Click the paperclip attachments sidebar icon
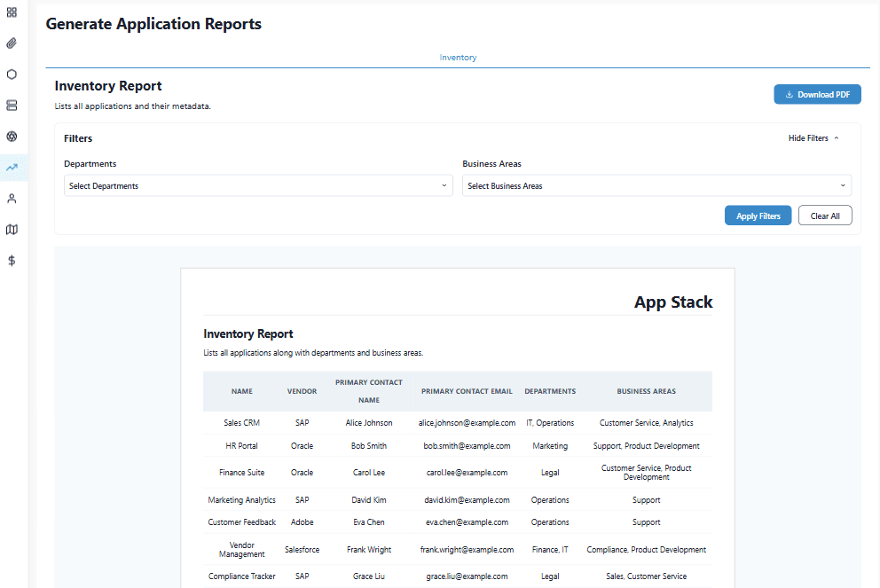This screenshot has width=880, height=588. (x=12, y=43)
